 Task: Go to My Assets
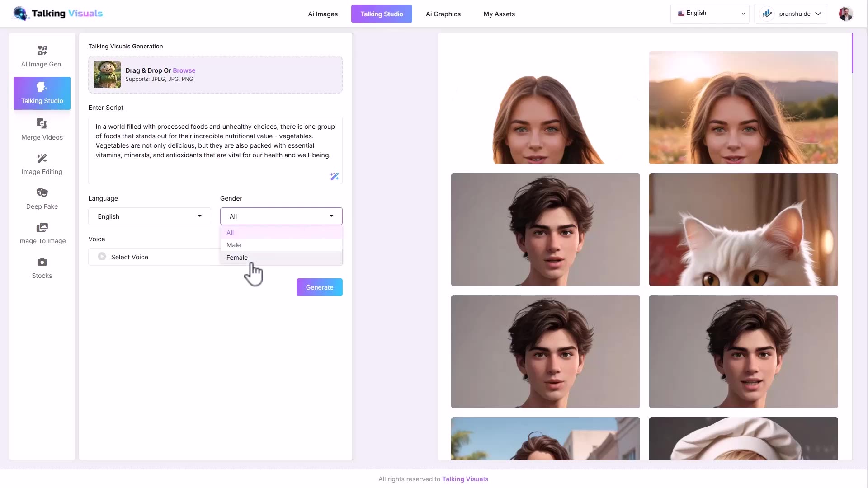[x=499, y=14]
